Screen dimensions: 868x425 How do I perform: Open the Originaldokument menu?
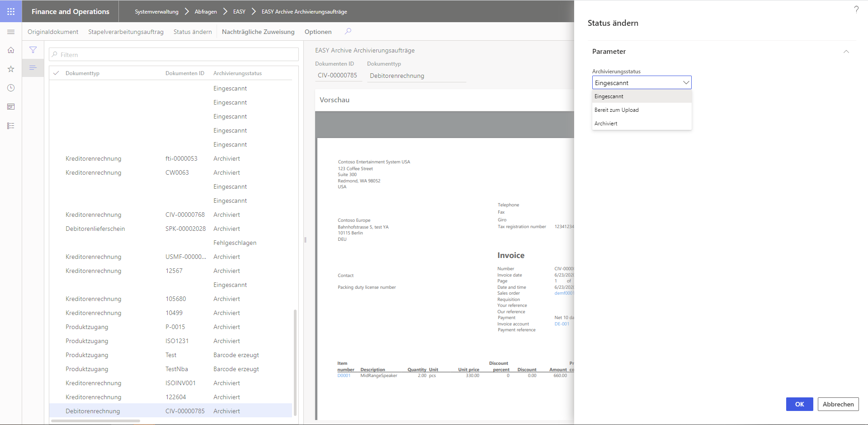pos(53,32)
